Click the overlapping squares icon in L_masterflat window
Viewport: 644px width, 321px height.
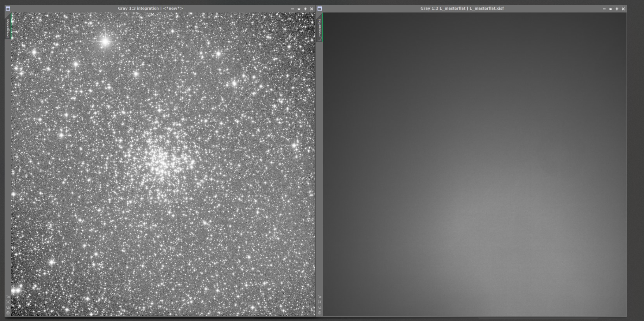click(x=320, y=307)
